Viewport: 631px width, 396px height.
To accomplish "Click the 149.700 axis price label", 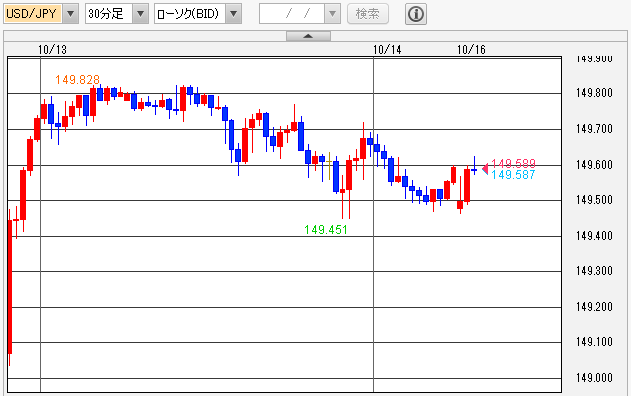I will point(594,129).
